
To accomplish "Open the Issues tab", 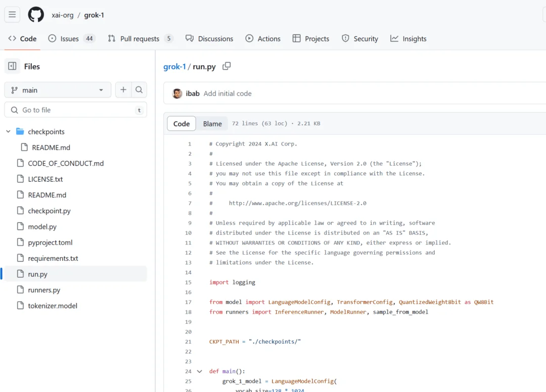I will click(71, 38).
